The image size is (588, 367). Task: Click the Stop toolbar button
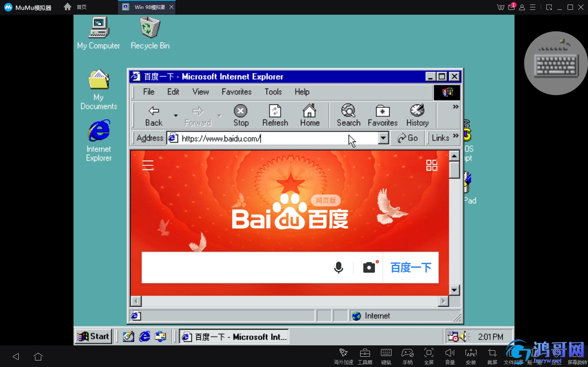point(241,116)
